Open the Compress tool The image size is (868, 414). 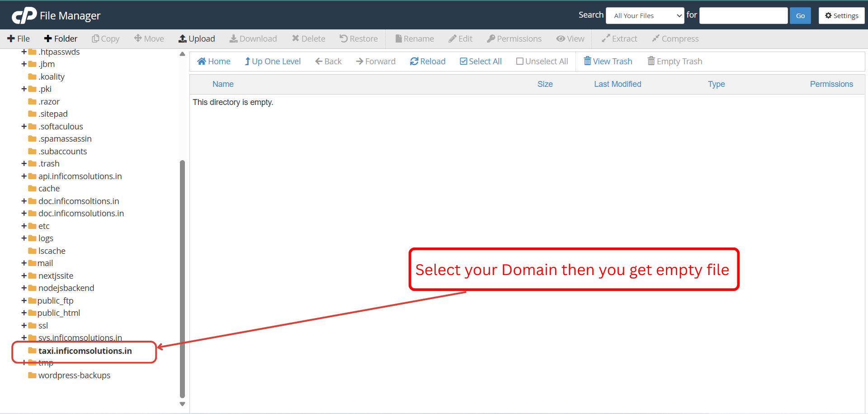click(x=675, y=38)
